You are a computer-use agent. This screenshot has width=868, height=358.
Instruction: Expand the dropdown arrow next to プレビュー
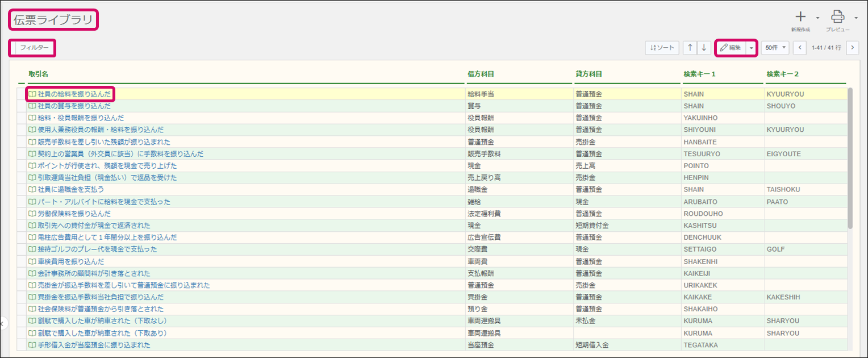[856, 18]
